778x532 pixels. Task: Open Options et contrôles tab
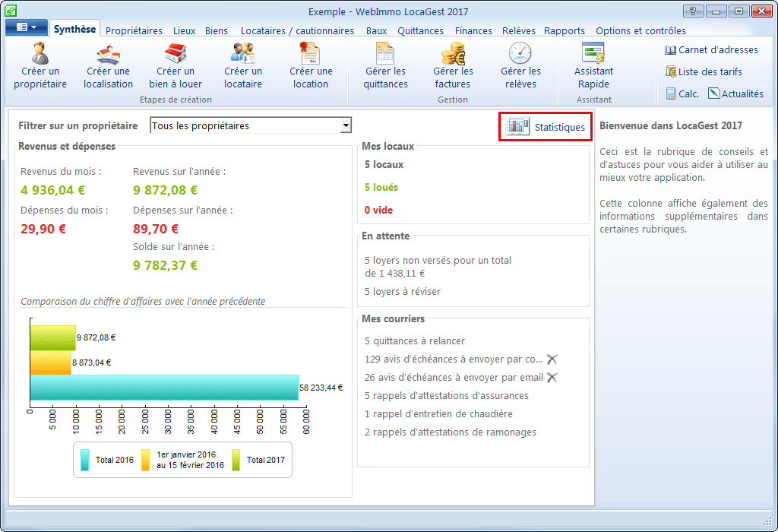(x=640, y=30)
